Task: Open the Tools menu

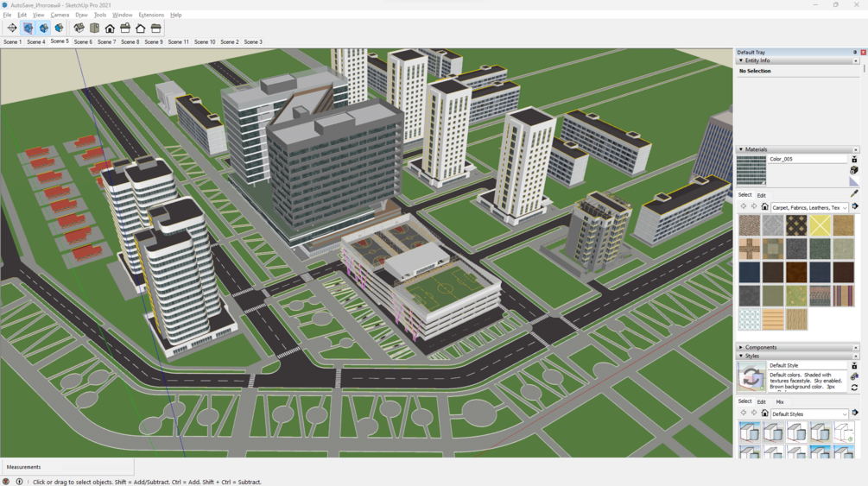Action: point(100,15)
